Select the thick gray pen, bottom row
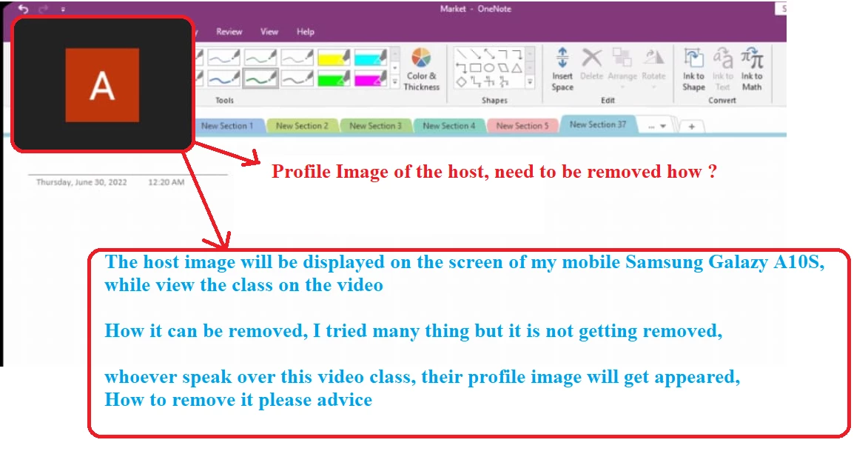 click(297, 79)
